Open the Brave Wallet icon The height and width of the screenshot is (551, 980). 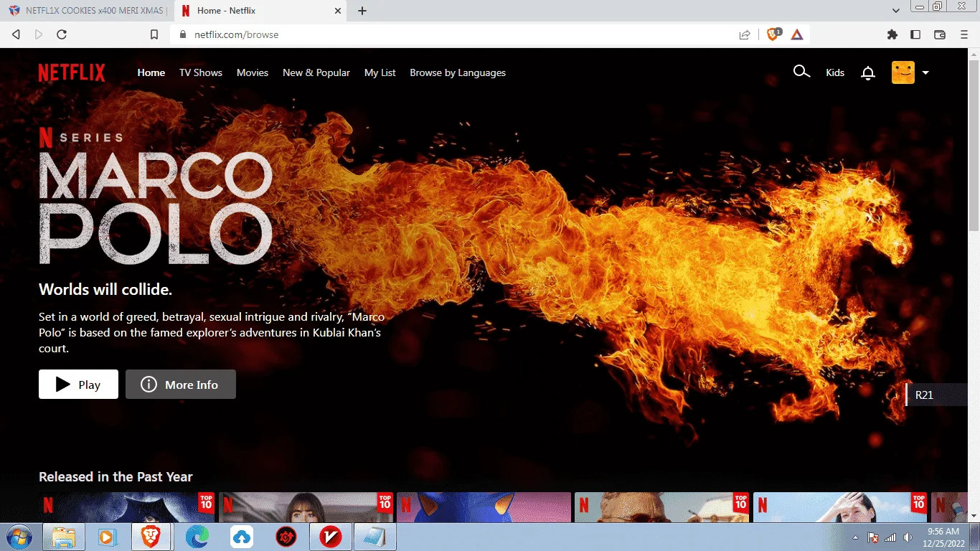[x=940, y=34]
